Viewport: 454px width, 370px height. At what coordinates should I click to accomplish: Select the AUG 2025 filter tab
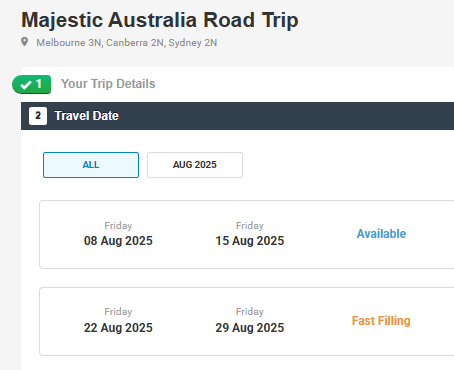[x=195, y=165]
